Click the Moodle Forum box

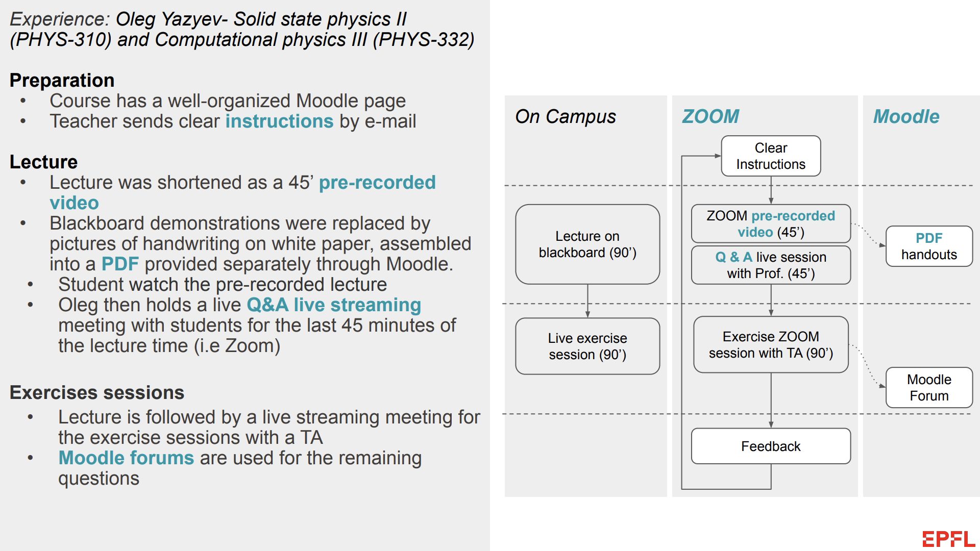coord(929,388)
